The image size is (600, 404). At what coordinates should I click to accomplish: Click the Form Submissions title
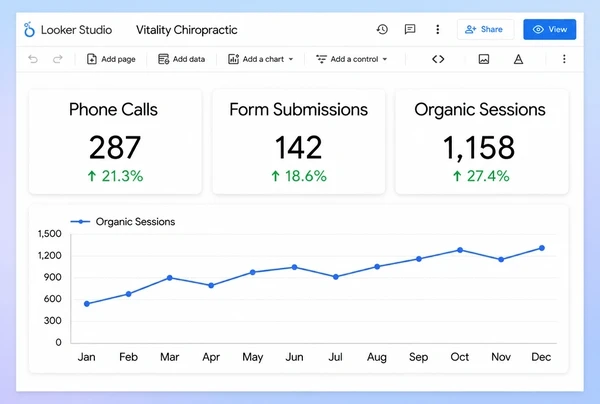point(298,110)
